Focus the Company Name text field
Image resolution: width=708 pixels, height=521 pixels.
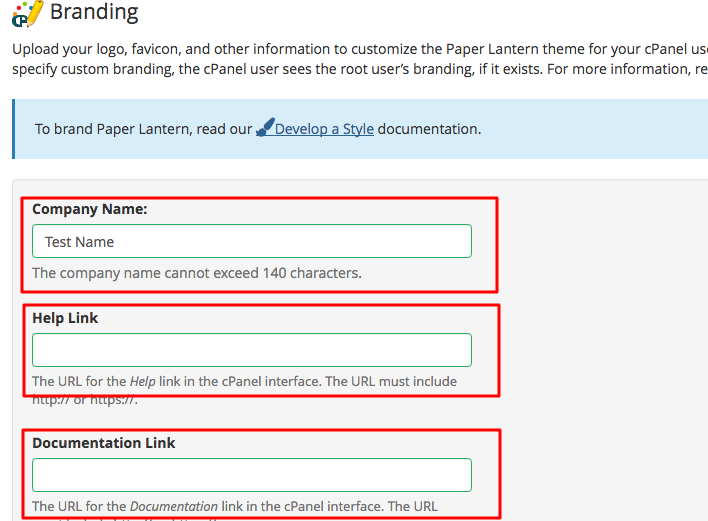coord(251,241)
